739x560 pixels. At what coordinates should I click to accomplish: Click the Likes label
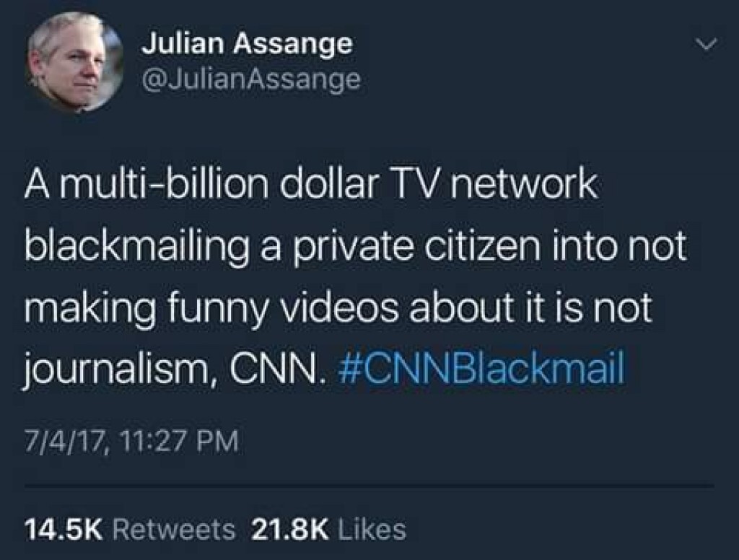pos(372,529)
